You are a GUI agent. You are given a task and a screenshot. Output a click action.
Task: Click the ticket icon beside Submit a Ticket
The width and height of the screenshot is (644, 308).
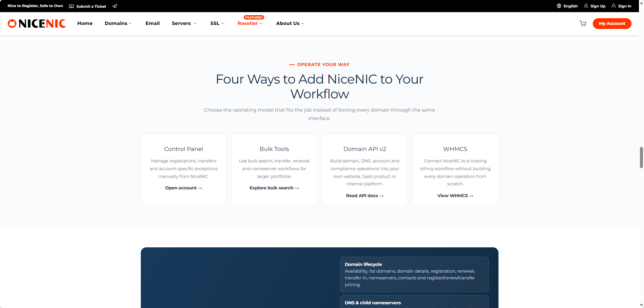pos(71,6)
